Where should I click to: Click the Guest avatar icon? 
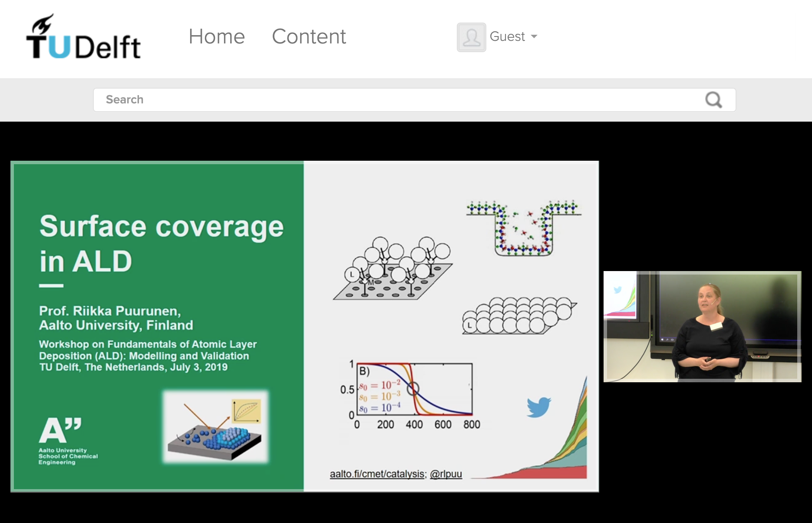point(471,37)
